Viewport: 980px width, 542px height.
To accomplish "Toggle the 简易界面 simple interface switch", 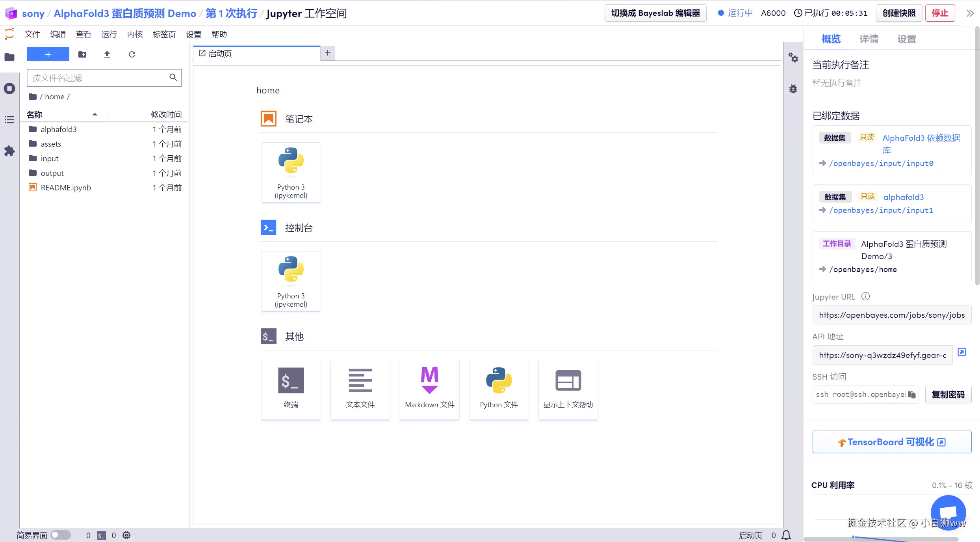I will click(61, 535).
